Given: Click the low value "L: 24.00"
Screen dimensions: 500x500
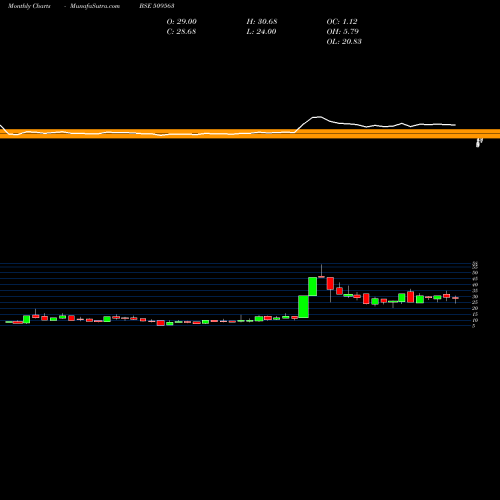Looking at the screenshot, I should click(x=261, y=32).
